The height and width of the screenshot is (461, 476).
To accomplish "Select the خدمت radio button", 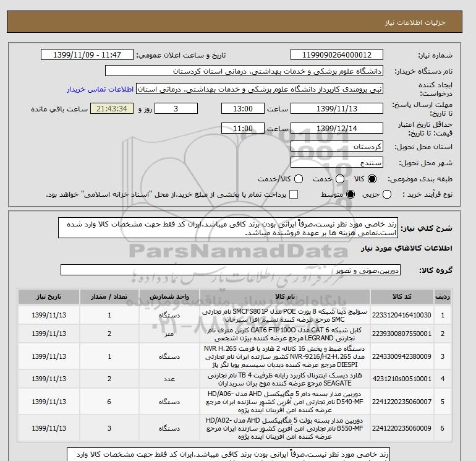I will tap(340, 179).
